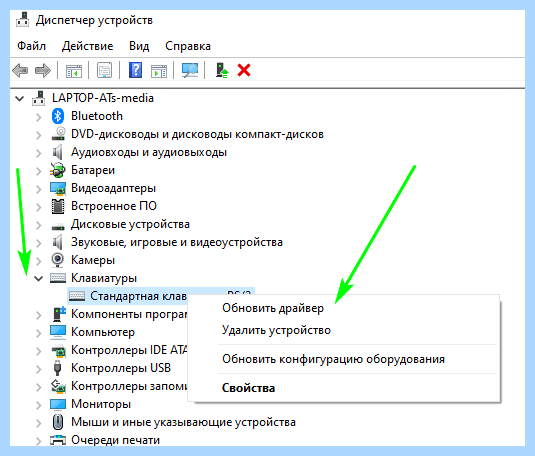Screen dimensions: 535x456
Task: Collapse the Клавиатуры category chevron
Action: (39, 279)
